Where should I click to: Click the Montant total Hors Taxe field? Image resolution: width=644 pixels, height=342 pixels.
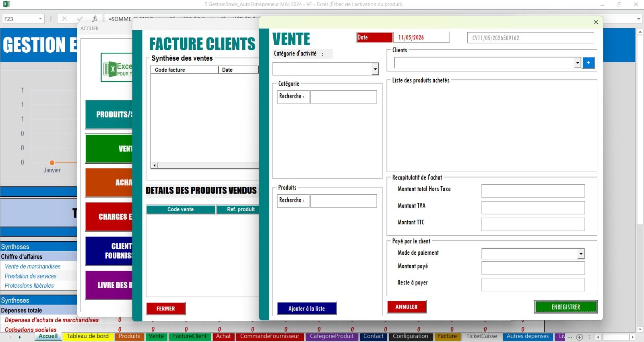533,191
